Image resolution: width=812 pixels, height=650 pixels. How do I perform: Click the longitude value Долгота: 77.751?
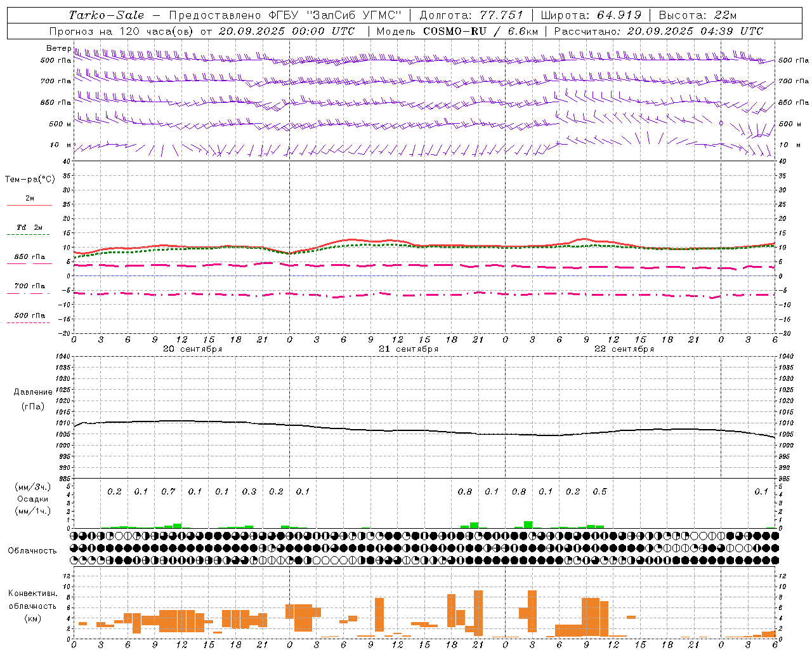tap(471, 15)
